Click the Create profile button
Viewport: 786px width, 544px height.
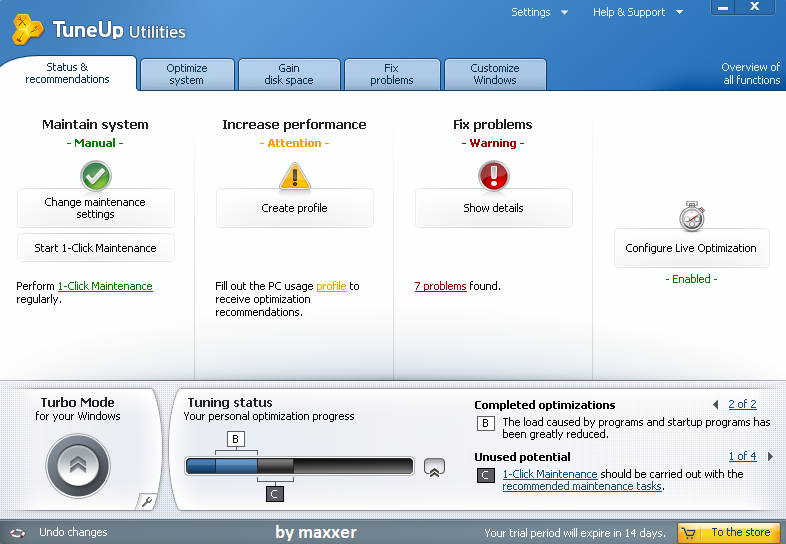295,208
